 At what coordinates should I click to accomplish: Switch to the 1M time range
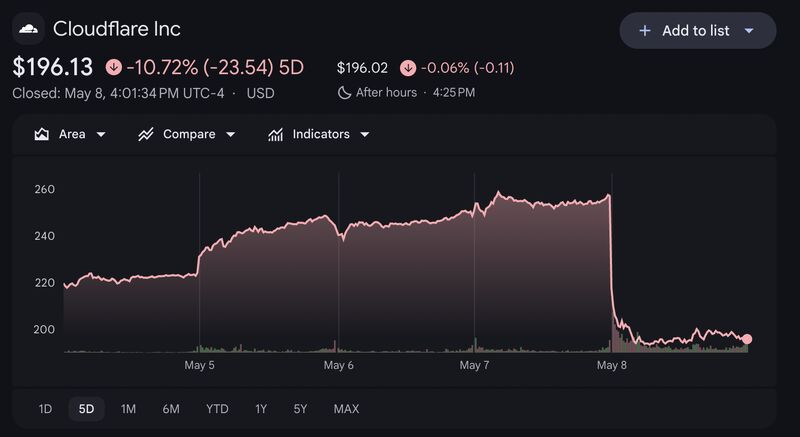click(128, 409)
